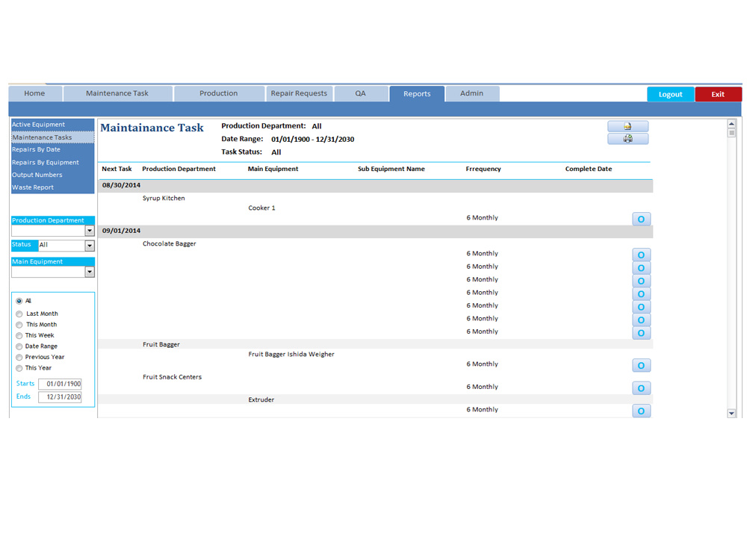Click the Status All text field
This screenshot has height=560, width=747.
62,245
